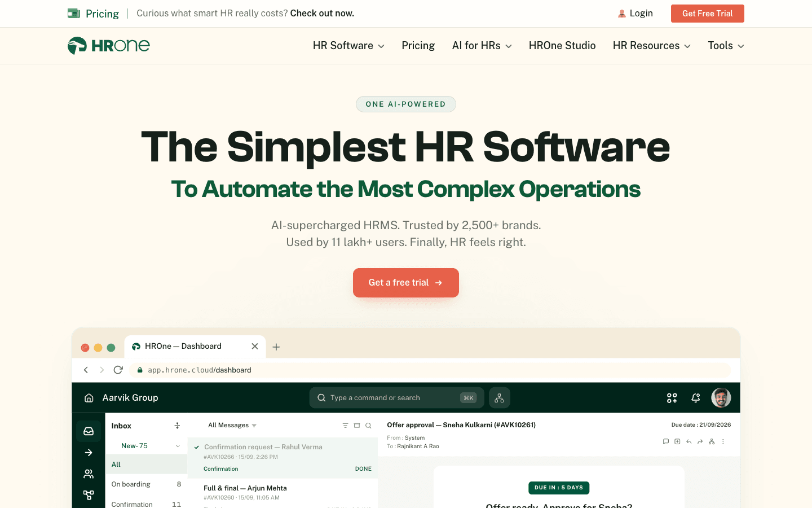The width and height of the screenshot is (812, 508).
Task: Click the Pricing link in the top banner
Action: pyautogui.click(x=94, y=14)
